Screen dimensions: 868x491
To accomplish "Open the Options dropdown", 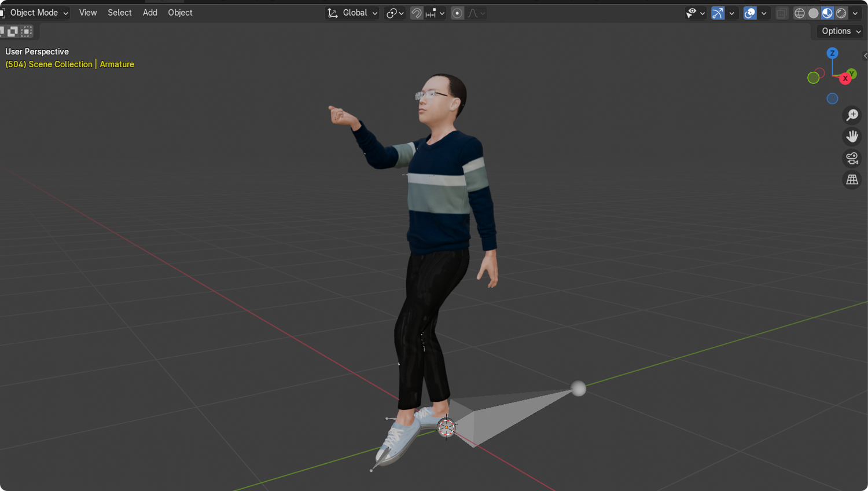I will coord(841,31).
